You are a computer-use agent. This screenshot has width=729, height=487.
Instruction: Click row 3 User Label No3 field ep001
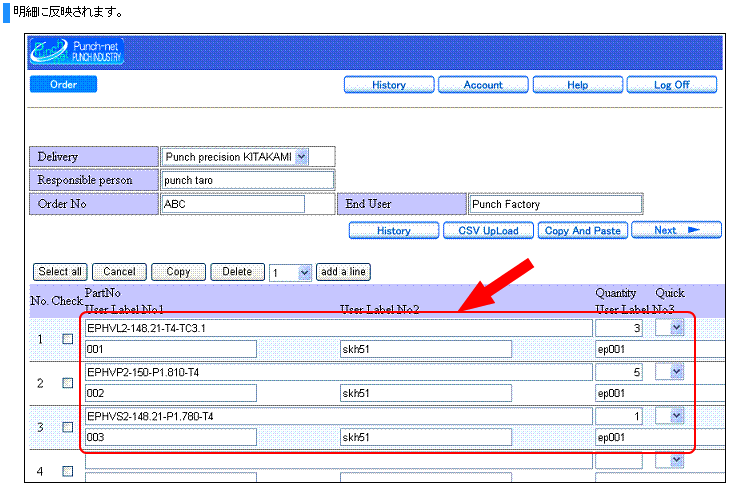(x=660, y=437)
